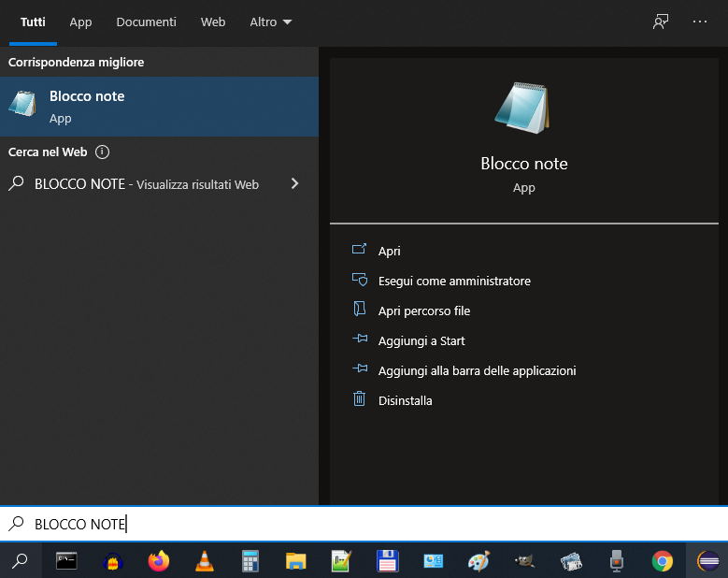Open the Documenti tab
The image size is (728, 578).
pos(146,22)
